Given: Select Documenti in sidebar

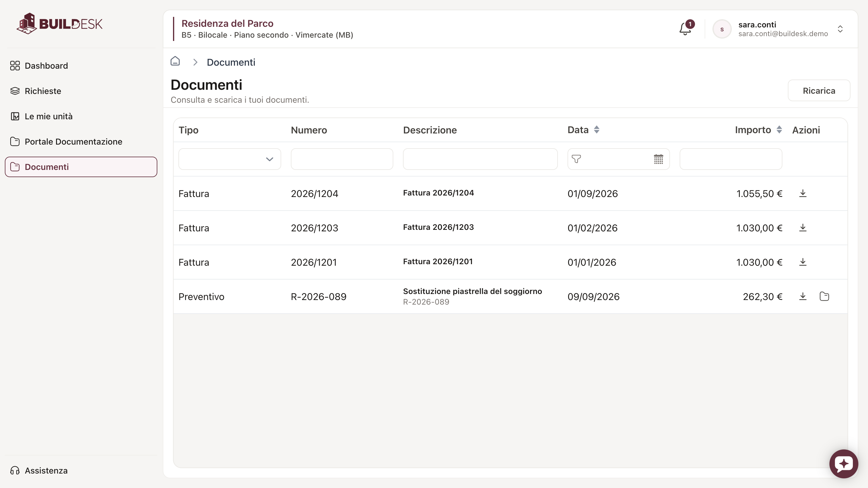Looking at the screenshot, I should point(81,167).
